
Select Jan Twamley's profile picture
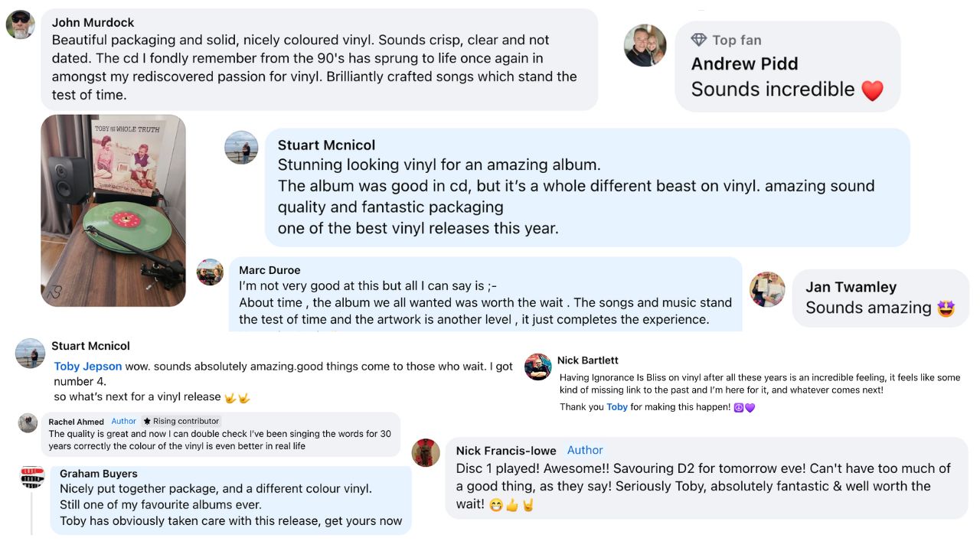[x=767, y=290]
